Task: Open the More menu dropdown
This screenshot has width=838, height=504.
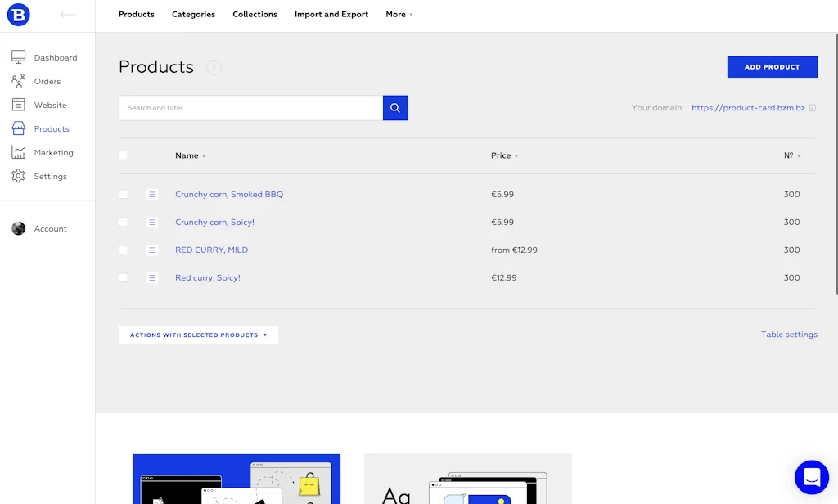Action: tap(399, 14)
